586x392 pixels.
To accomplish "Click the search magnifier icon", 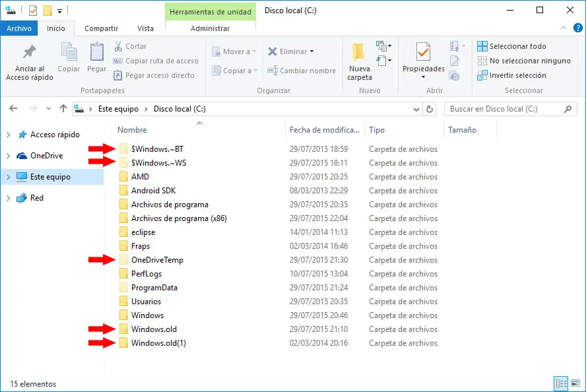I will tap(568, 109).
